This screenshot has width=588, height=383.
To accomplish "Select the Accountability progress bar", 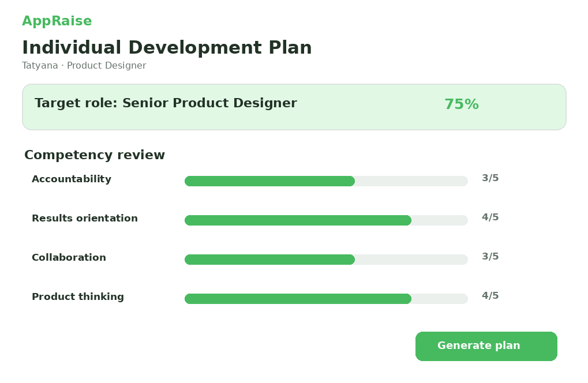I will click(x=326, y=181).
